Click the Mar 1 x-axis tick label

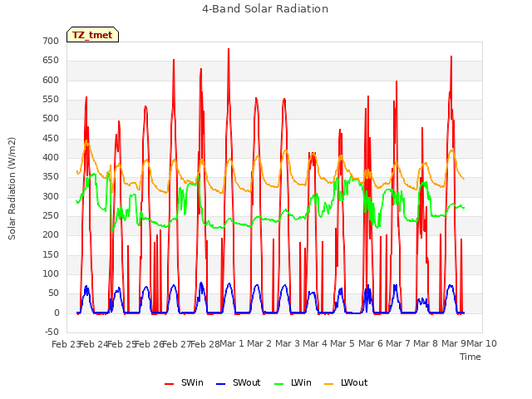click(x=232, y=343)
